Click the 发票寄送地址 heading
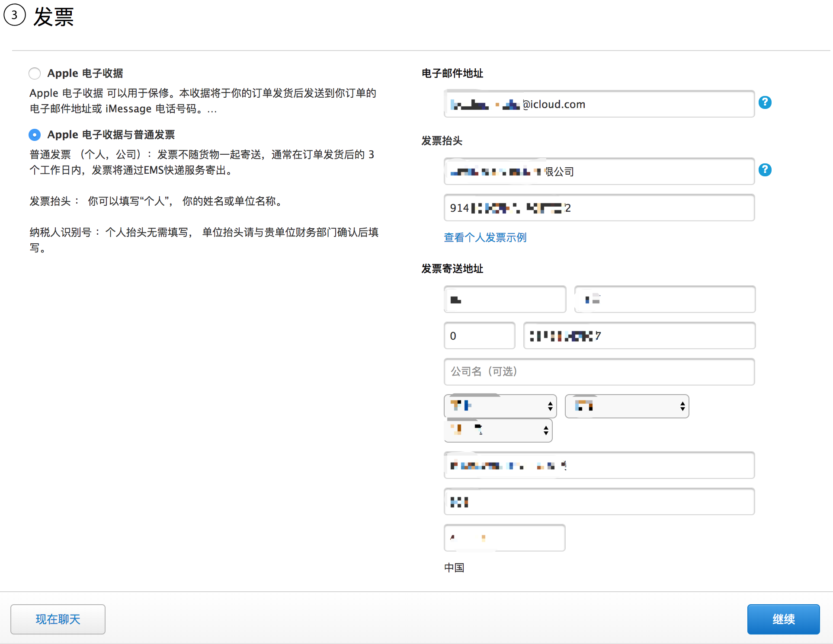 coord(452,268)
